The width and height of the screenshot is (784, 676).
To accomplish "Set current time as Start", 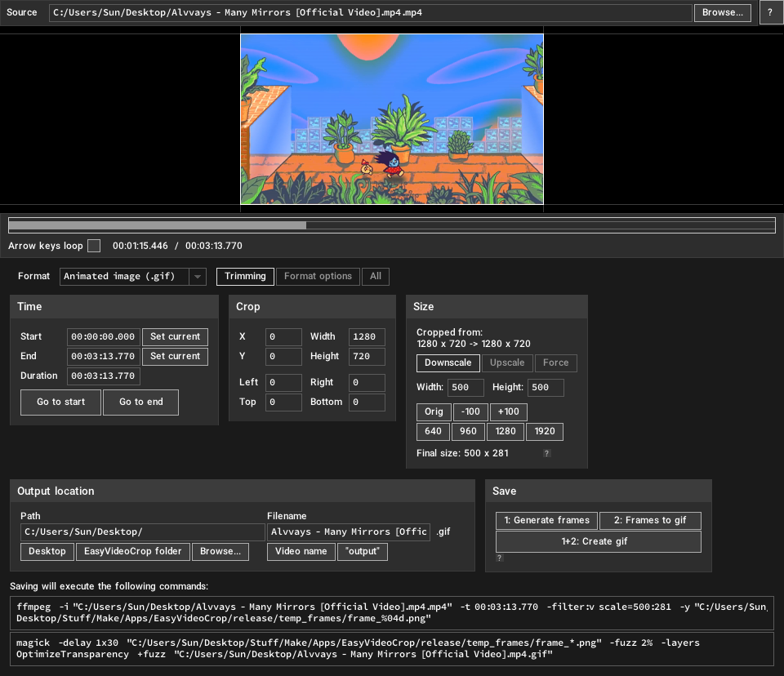I will click(175, 337).
